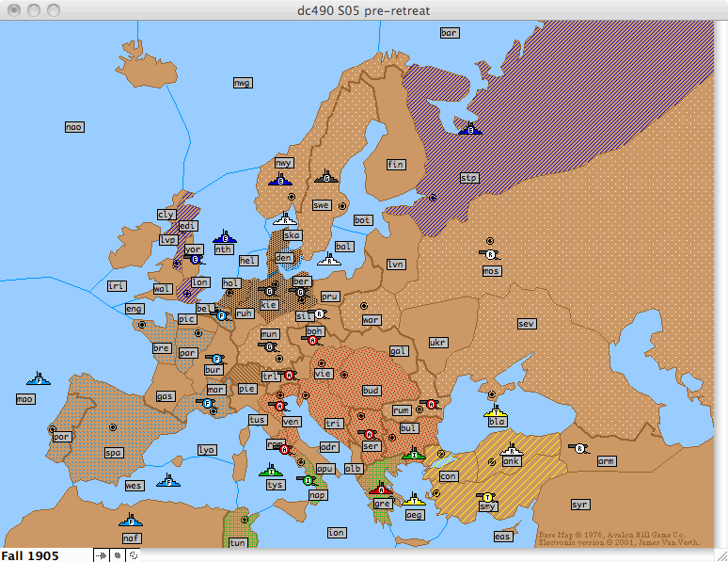Viewport: 728px width, 562px height.
Task: Click the 'Fall 1905' season text
Action: 30,555
